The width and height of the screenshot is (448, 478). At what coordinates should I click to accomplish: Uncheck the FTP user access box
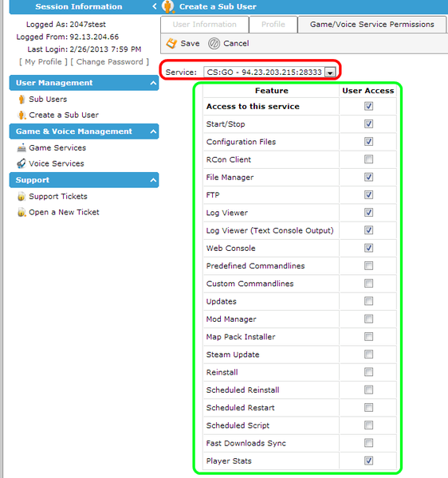tap(368, 194)
